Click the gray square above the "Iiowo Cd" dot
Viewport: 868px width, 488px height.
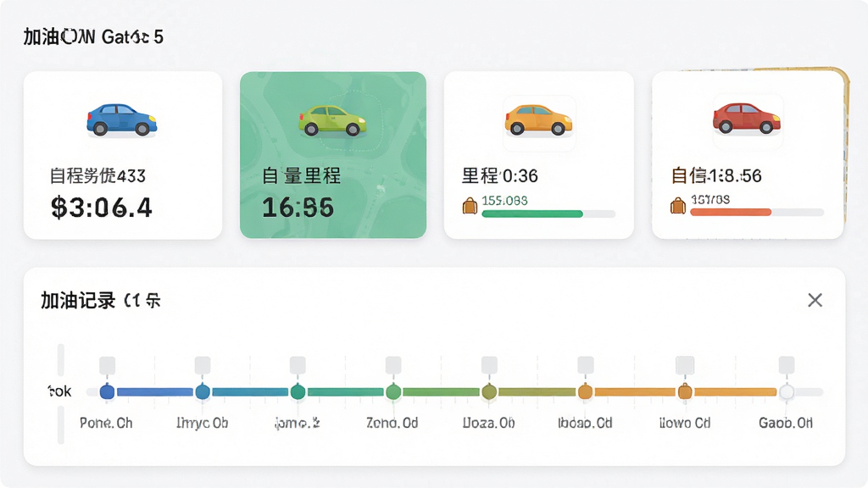[685, 365]
